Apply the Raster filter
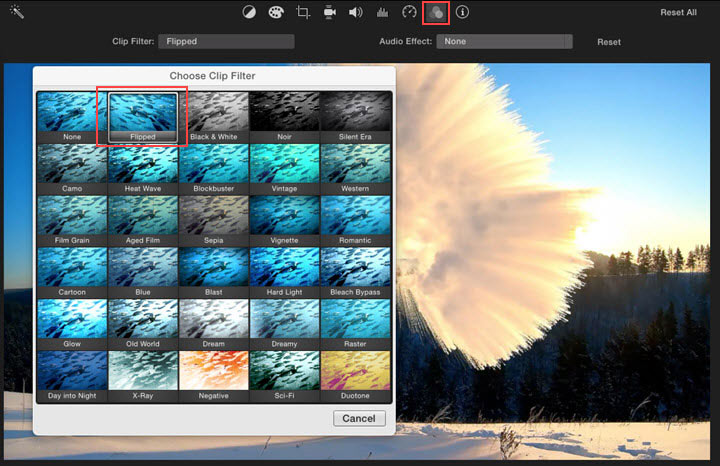This screenshot has height=466, width=720. point(355,325)
